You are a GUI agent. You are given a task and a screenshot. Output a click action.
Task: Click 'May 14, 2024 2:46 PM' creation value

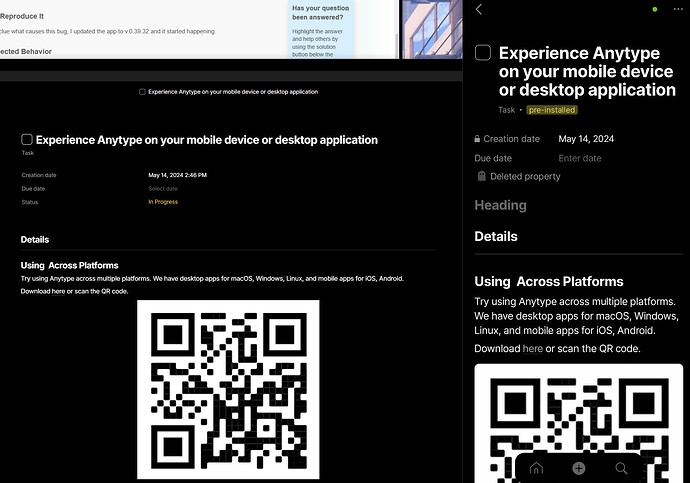177,175
